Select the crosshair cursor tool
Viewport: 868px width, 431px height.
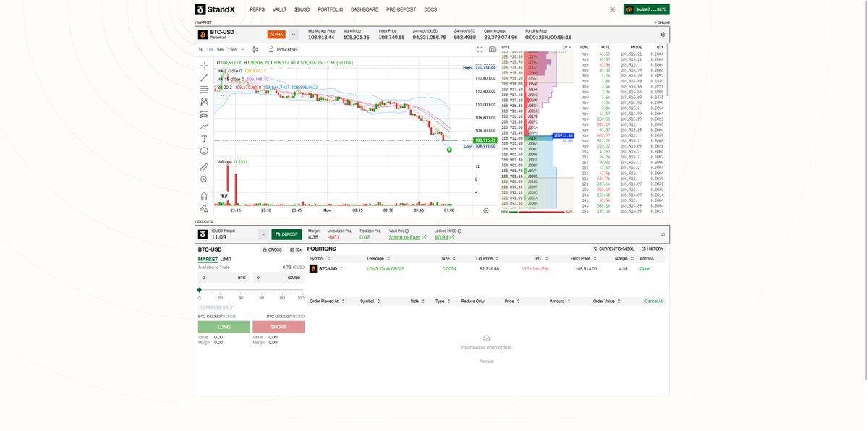[204, 64]
